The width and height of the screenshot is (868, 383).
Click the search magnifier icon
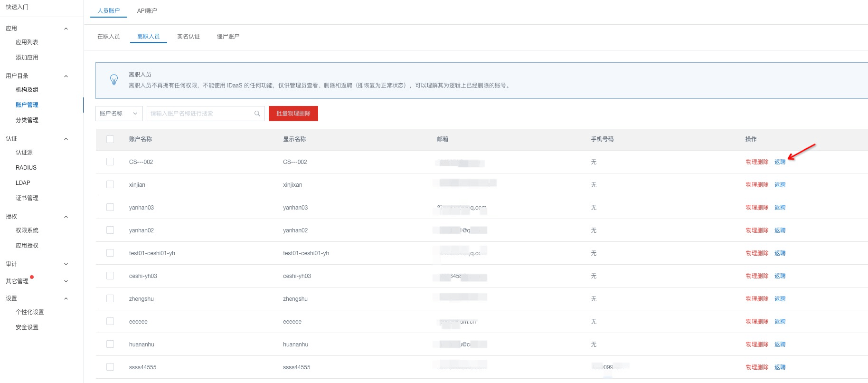click(x=257, y=114)
